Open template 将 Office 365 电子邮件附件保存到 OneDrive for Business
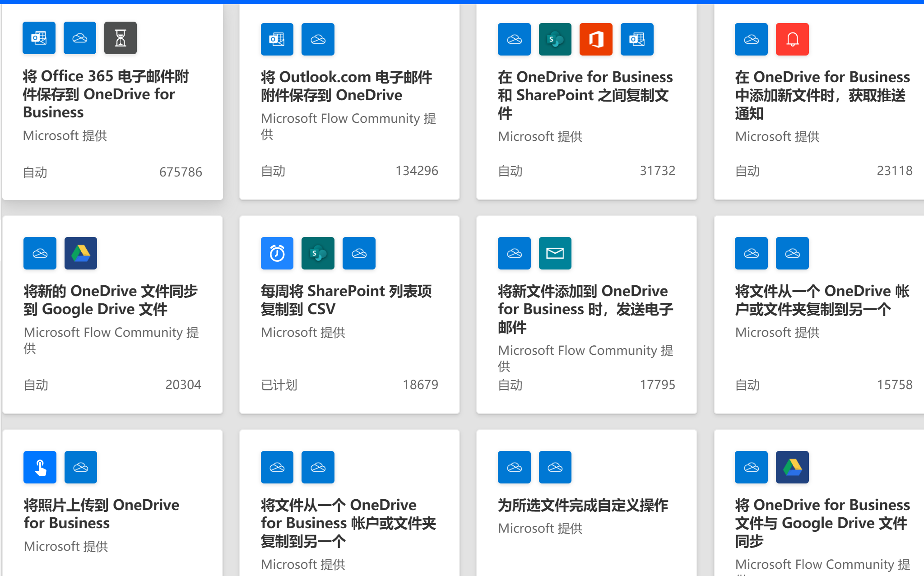The image size is (924, 576). click(x=106, y=94)
